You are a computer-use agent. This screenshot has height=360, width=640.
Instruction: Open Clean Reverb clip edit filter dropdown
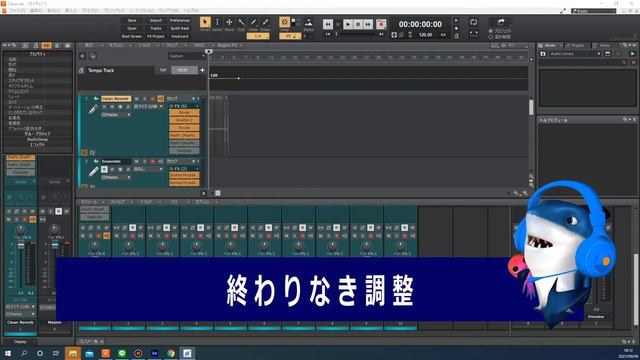(180, 99)
